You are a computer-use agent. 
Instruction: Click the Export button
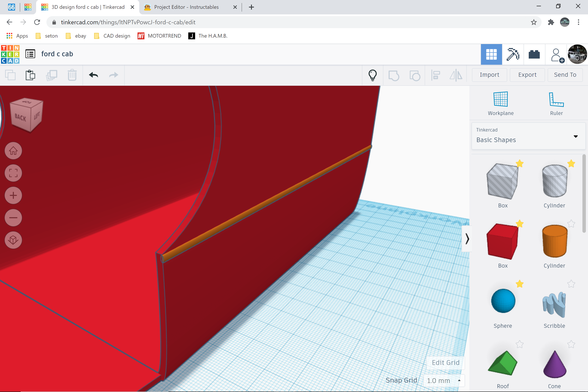point(527,75)
